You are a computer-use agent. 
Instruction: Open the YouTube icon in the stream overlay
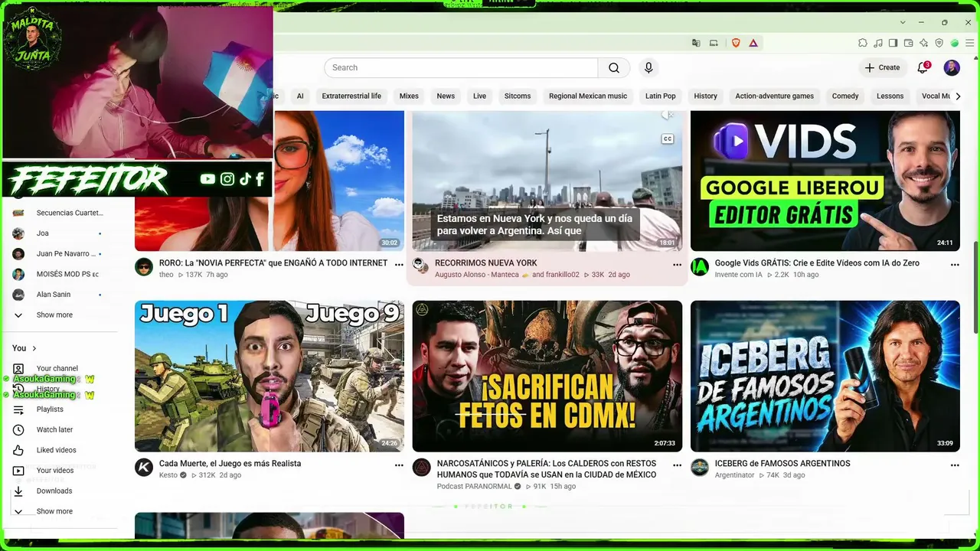pyautogui.click(x=207, y=179)
